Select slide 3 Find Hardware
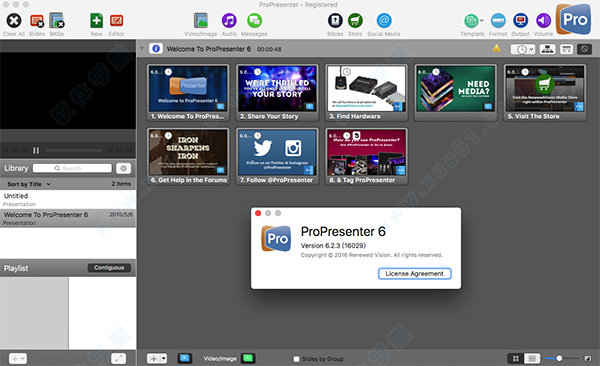The width and height of the screenshot is (600, 366). (x=367, y=93)
